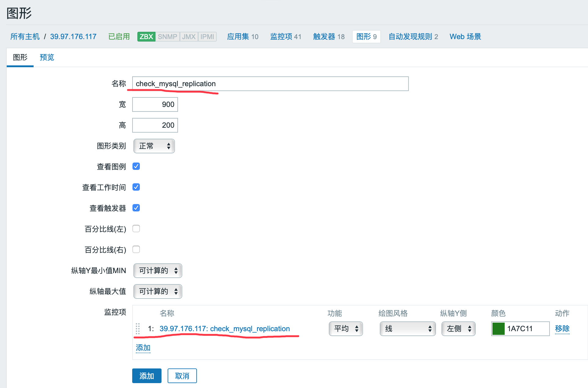The image size is (588, 388).
Task: Click the blue 添加 submit button
Action: [147, 376]
